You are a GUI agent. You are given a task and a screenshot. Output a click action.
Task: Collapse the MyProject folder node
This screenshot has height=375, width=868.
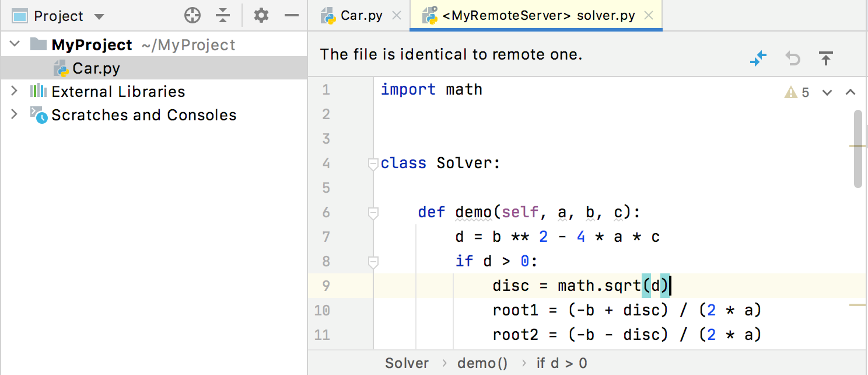[15, 44]
